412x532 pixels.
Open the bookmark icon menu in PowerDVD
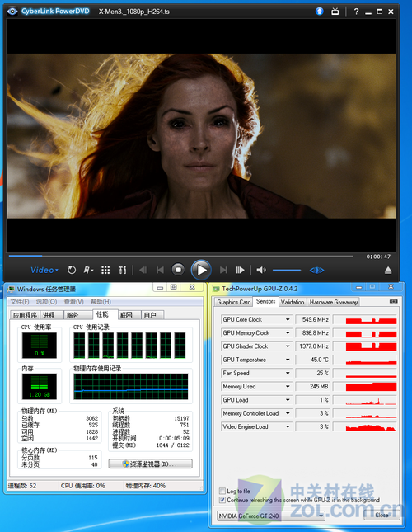(x=88, y=270)
